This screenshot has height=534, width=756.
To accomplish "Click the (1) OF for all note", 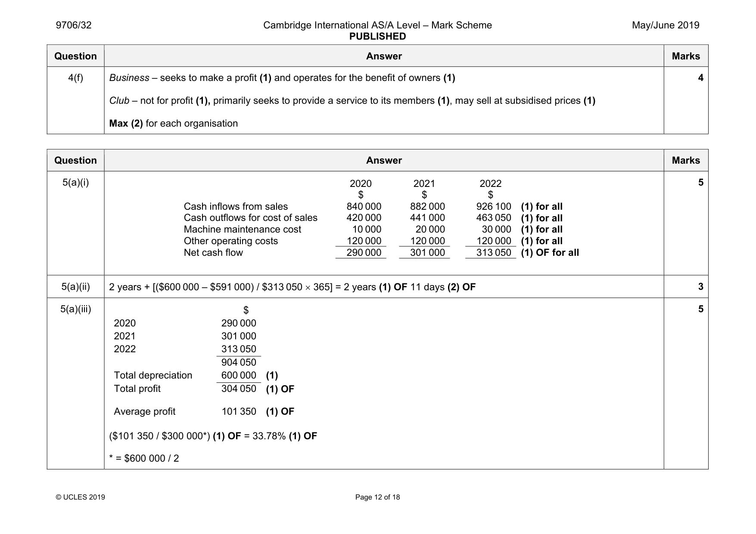I will point(550,252).
